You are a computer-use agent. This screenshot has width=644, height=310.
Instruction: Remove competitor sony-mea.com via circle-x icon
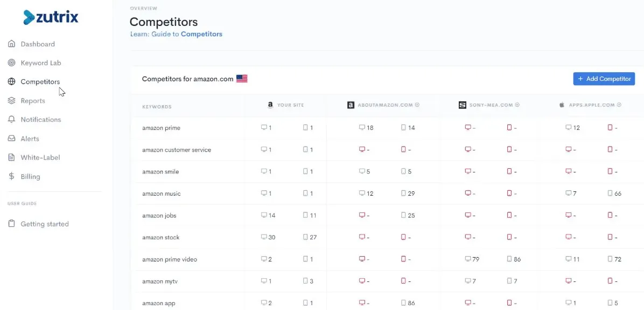[x=517, y=105]
